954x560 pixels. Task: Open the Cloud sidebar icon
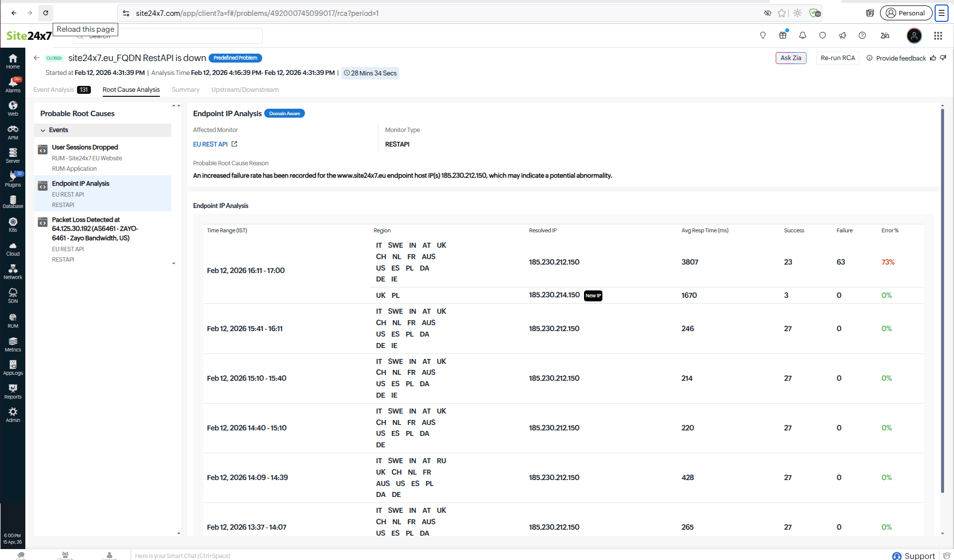coord(13,249)
